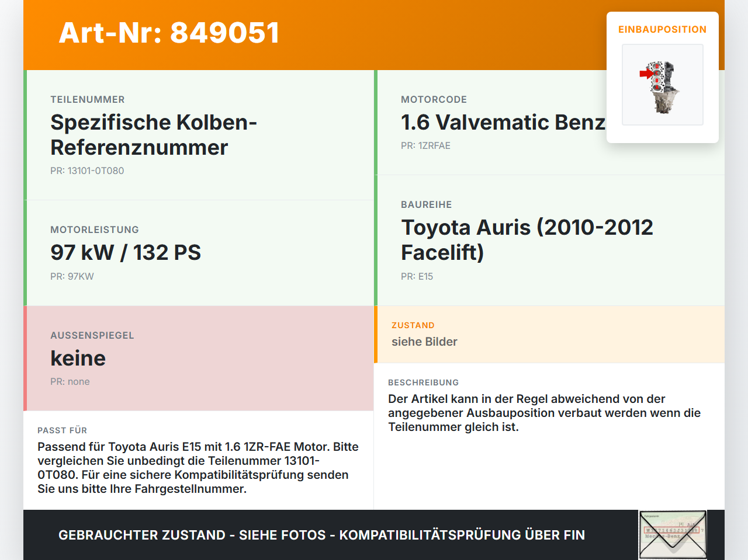Click the code PR: 1ZRFAE
Image resolution: width=748 pixels, height=560 pixels.
pos(425,145)
